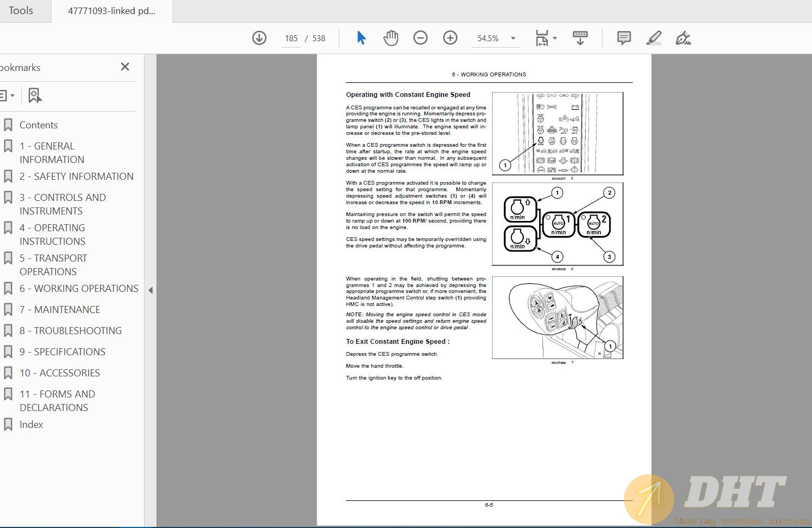Expand bookmarks options menu dropdown
This screenshot has width=812, height=528.
pyautogui.click(x=7, y=96)
